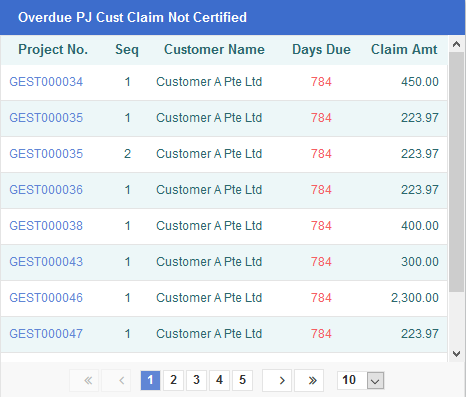This screenshot has height=397, width=466.
Task: Open the page size dropdown arrow
Action: [x=375, y=380]
